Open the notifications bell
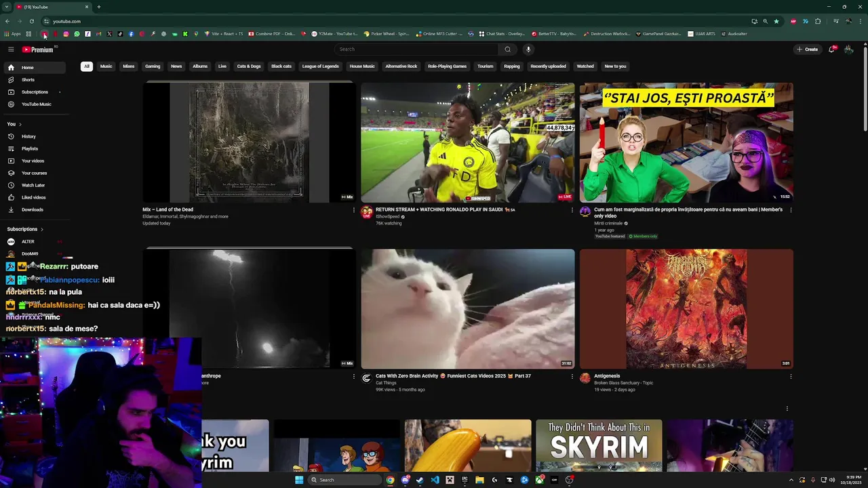The image size is (868, 488). [831, 49]
